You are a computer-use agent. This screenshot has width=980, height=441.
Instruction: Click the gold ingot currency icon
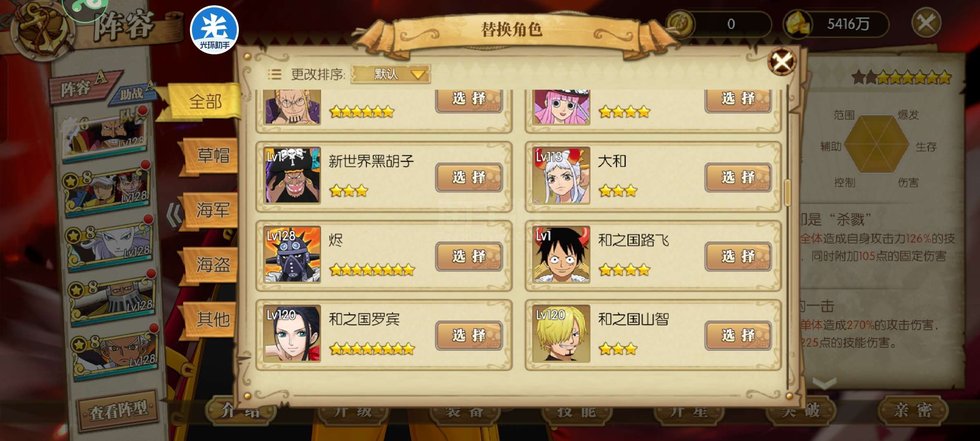(797, 24)
